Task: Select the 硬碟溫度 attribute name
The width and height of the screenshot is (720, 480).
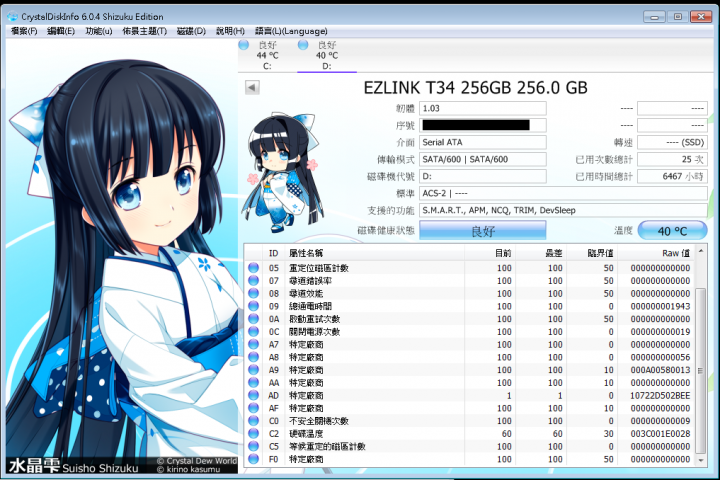Action: click(x=306, y=433)
